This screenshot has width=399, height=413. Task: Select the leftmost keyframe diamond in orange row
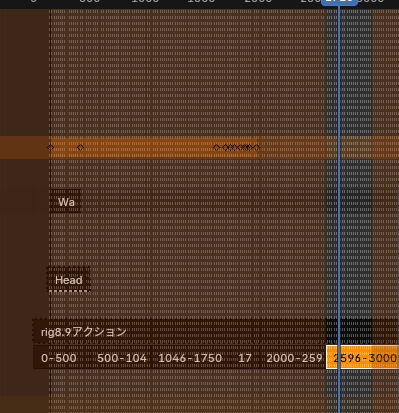click(50, 147)
